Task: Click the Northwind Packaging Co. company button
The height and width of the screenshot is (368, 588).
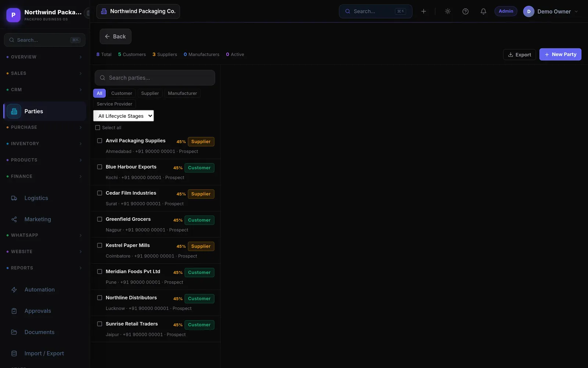Action: (x=138, y=11)
